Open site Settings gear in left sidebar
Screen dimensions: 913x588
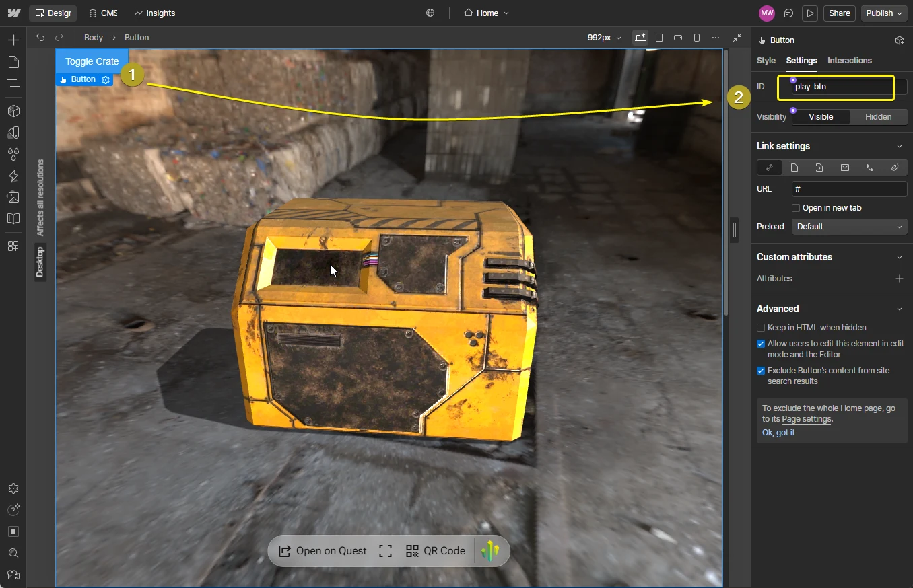click(x=13, y=488)
